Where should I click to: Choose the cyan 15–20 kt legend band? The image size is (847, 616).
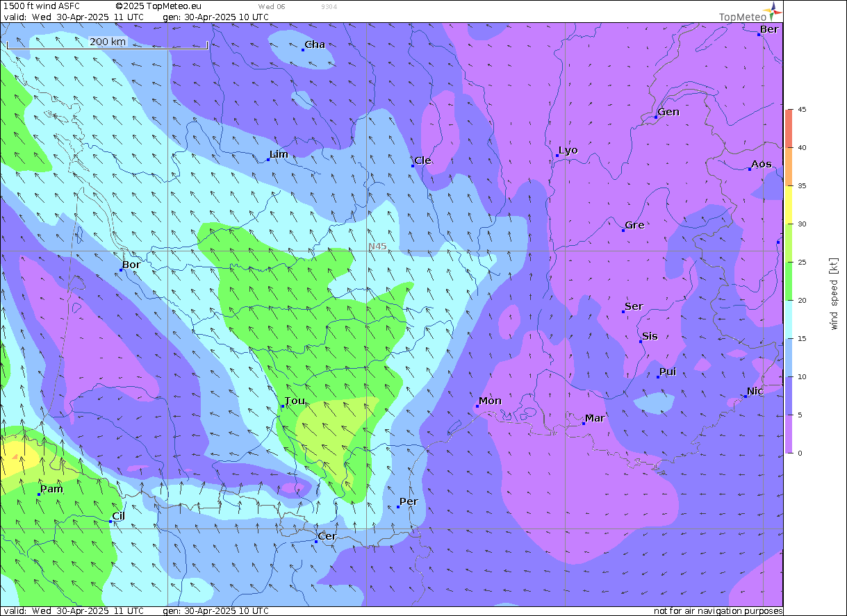pos(789,319)
